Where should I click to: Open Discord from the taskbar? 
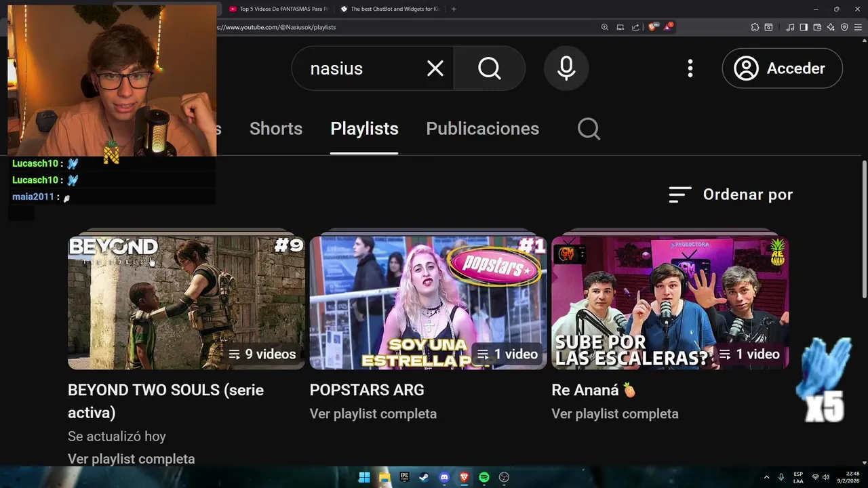pyautogui.click(x=444, y=477)
